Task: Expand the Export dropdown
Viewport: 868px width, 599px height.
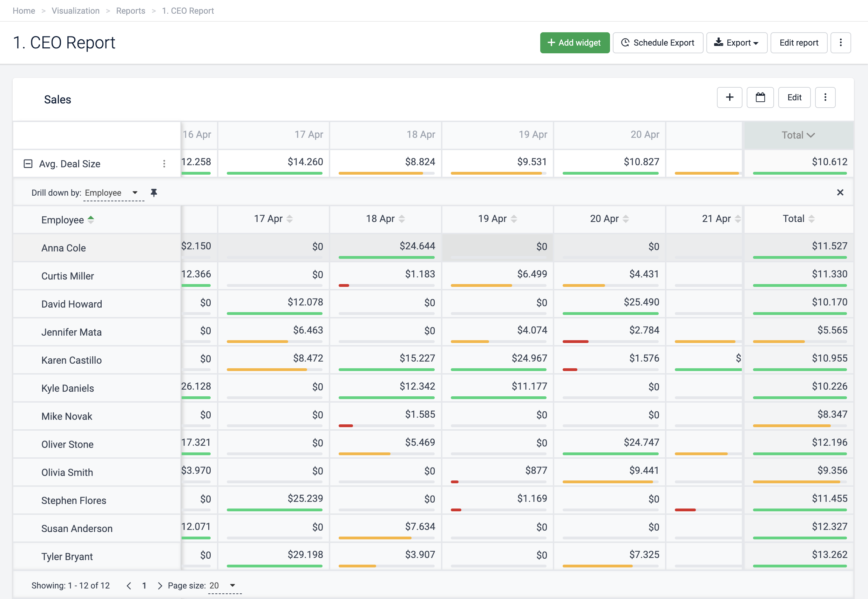Action: 736,43
